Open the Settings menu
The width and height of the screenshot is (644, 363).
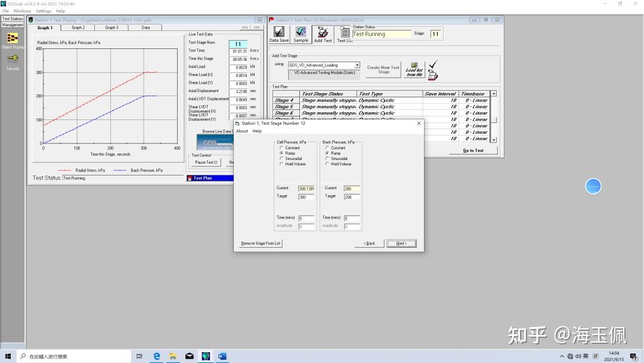coord(43,11)
